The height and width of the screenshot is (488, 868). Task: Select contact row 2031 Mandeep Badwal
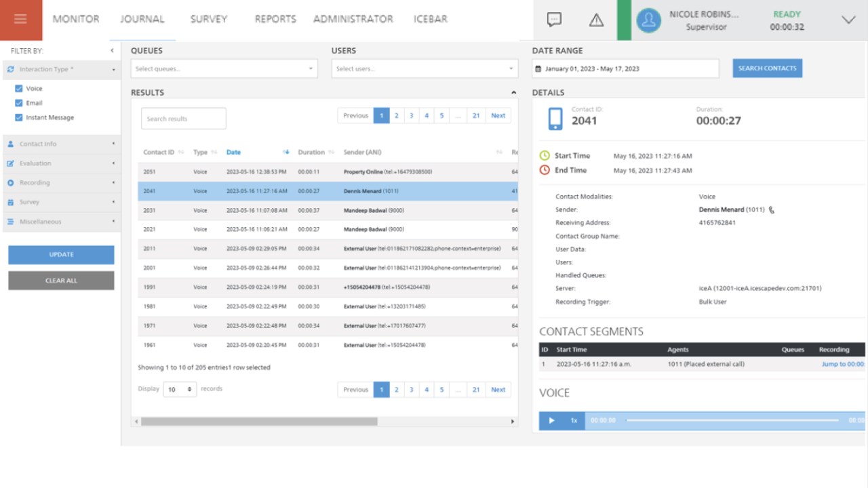pyautogui.click(x=328, y=210)
